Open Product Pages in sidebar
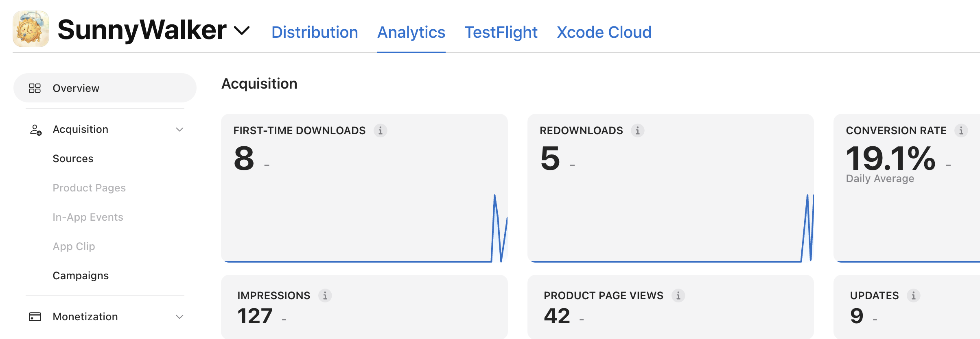This screenshot has height=339, width=980. 89,188
